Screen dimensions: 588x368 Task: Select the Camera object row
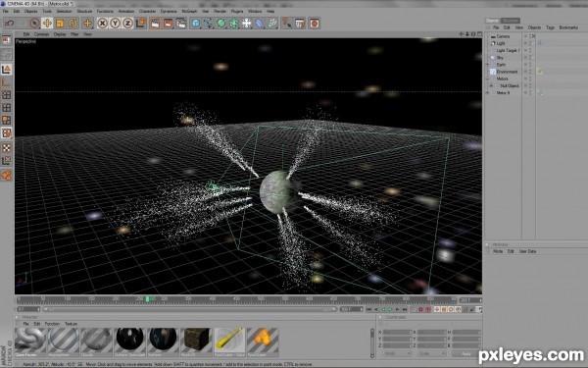(x=504, y=36)
